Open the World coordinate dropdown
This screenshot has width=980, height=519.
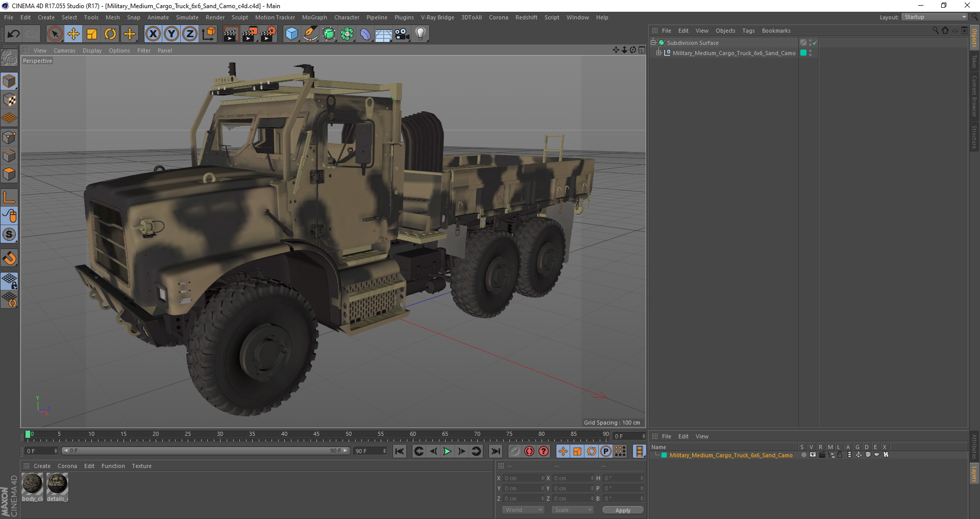pyautogui.click(x=523, y=510)
